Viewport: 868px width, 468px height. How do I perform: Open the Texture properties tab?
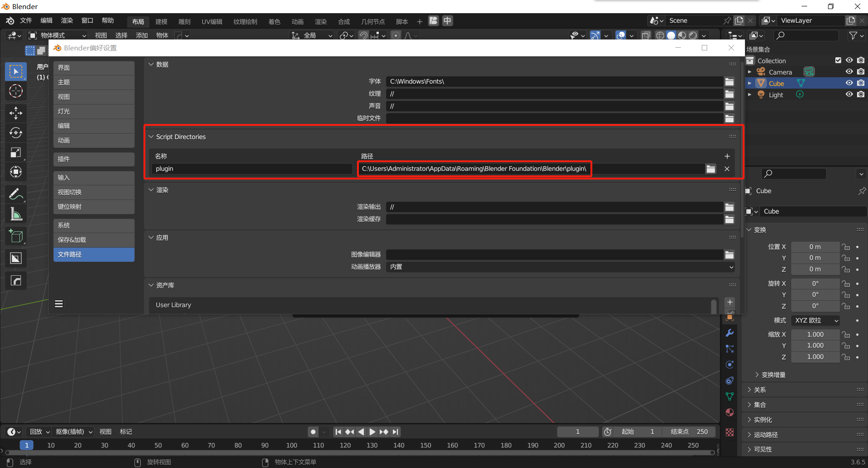(729, 432)
